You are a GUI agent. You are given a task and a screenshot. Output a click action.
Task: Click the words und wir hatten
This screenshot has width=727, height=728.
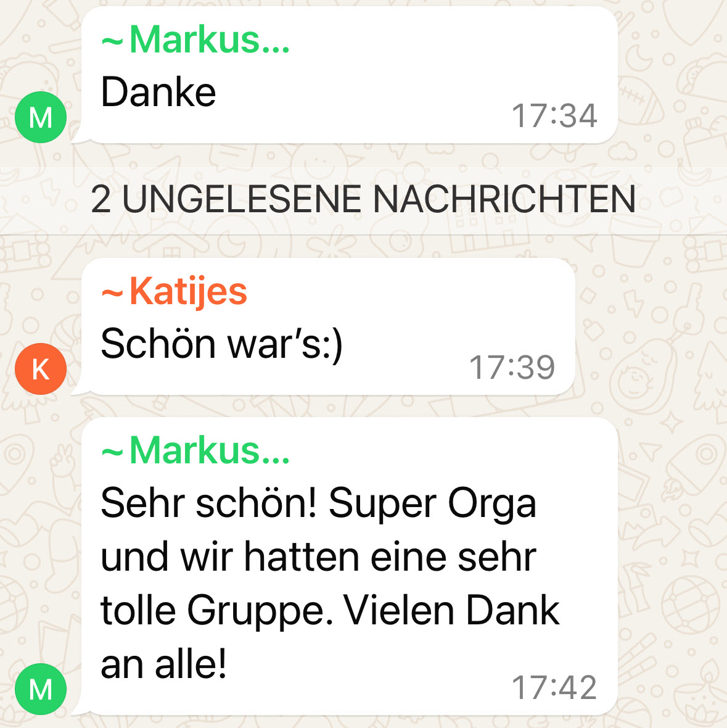pyautogui.click(x=229, y=556)
